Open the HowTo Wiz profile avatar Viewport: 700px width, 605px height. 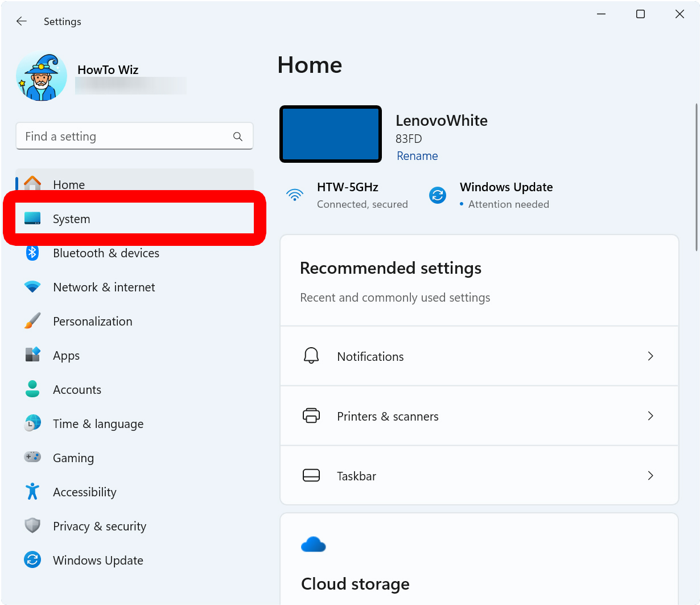click(x=42, y=77)
